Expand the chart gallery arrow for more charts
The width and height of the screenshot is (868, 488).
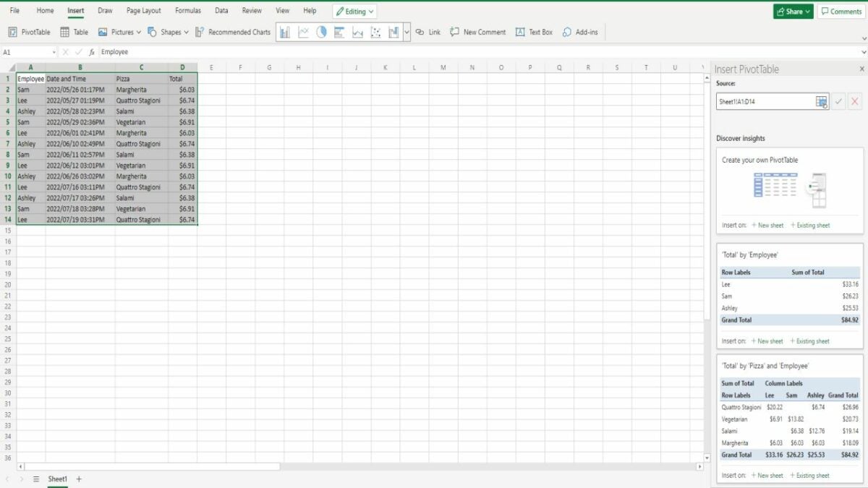coord(407,32)
